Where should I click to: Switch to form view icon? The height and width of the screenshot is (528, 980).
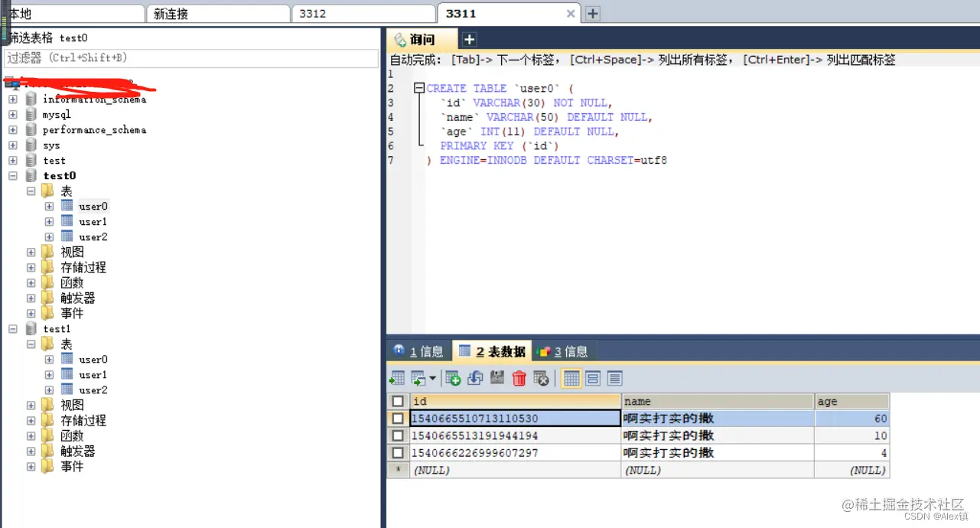coord(593,378)
